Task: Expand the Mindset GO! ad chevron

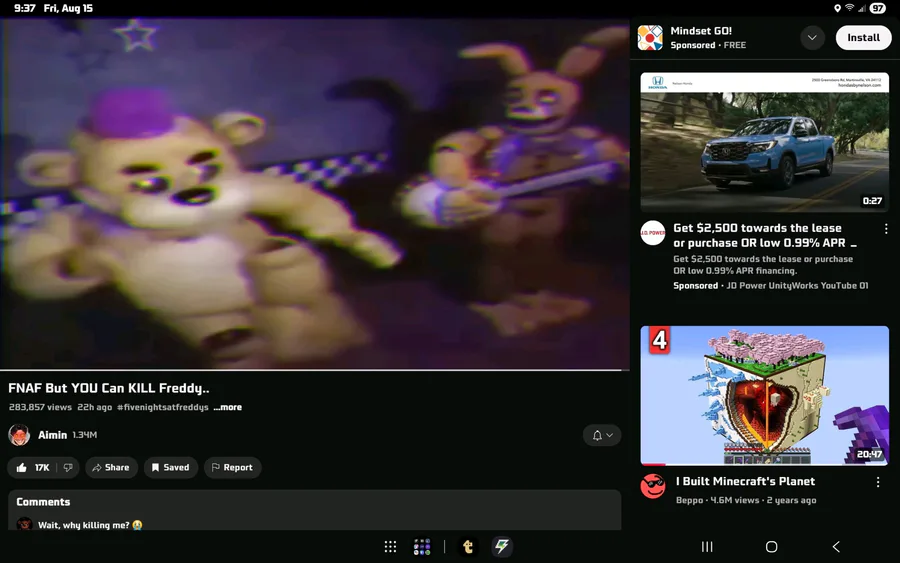Action: point(812,38)
